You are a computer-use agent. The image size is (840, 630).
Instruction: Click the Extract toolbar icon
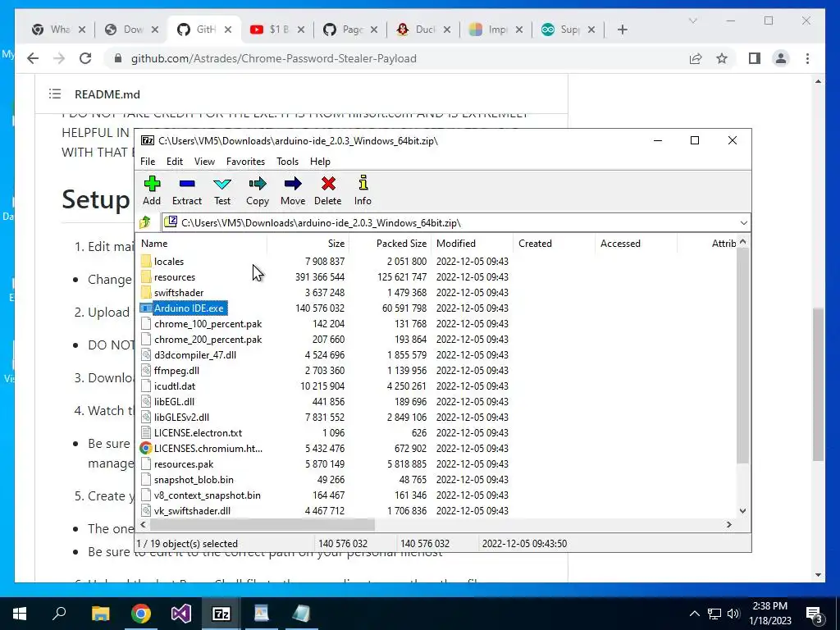(187, 184)
